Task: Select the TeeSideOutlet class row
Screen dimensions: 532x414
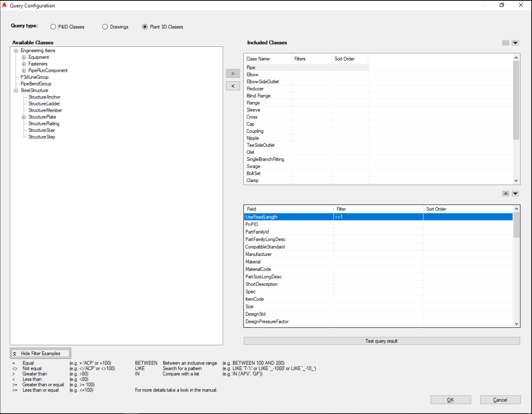Action: pyautogui.click(x=378, y=145)
